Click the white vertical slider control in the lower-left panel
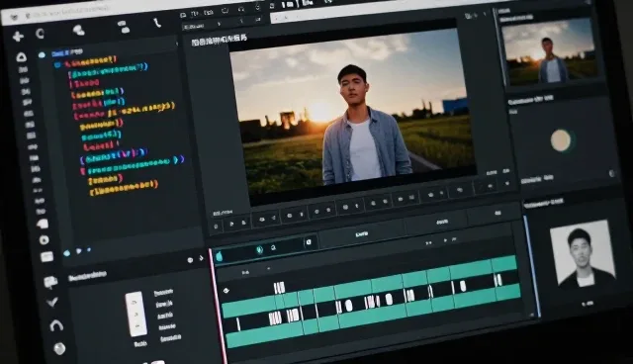Viewport: 633px width, 364px height. click(x=136, y=314)
